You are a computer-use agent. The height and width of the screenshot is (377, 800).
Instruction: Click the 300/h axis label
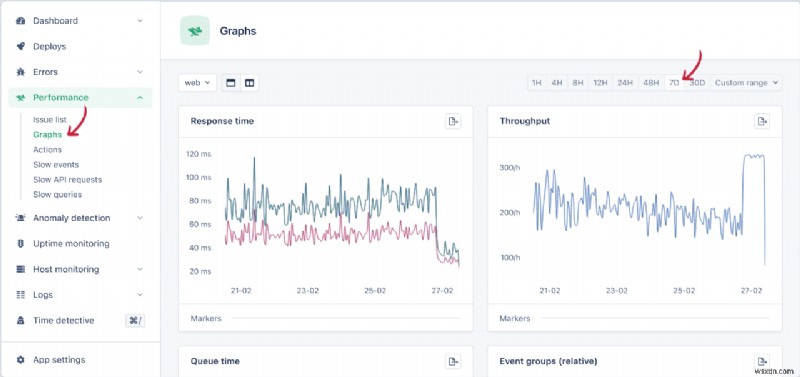[x=510, y=167]
